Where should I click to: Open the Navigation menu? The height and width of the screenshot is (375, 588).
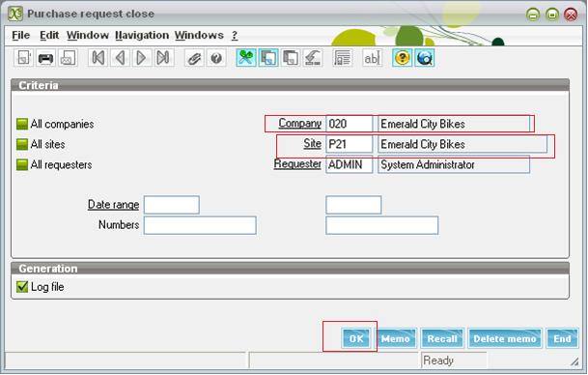tap(142, 36)
